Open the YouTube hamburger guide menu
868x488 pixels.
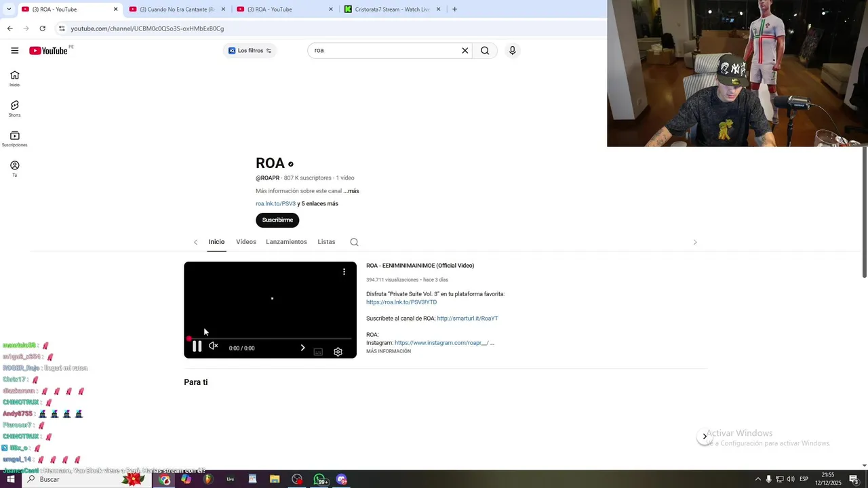click(15, 50)
